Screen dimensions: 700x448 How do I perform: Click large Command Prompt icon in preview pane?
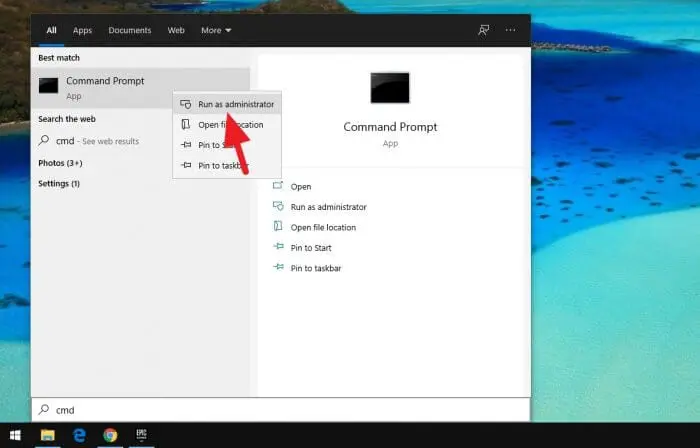click(390, 88)
